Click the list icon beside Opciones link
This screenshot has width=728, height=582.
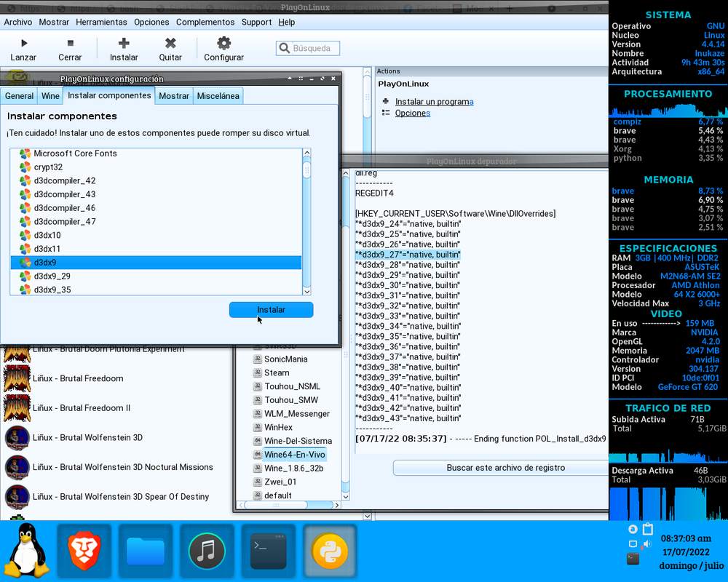385,113
